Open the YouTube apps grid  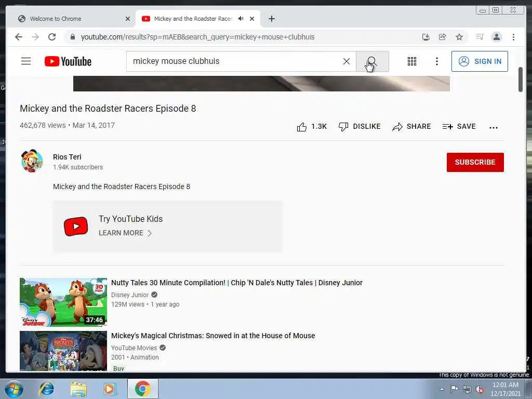(x=412, y=61)
